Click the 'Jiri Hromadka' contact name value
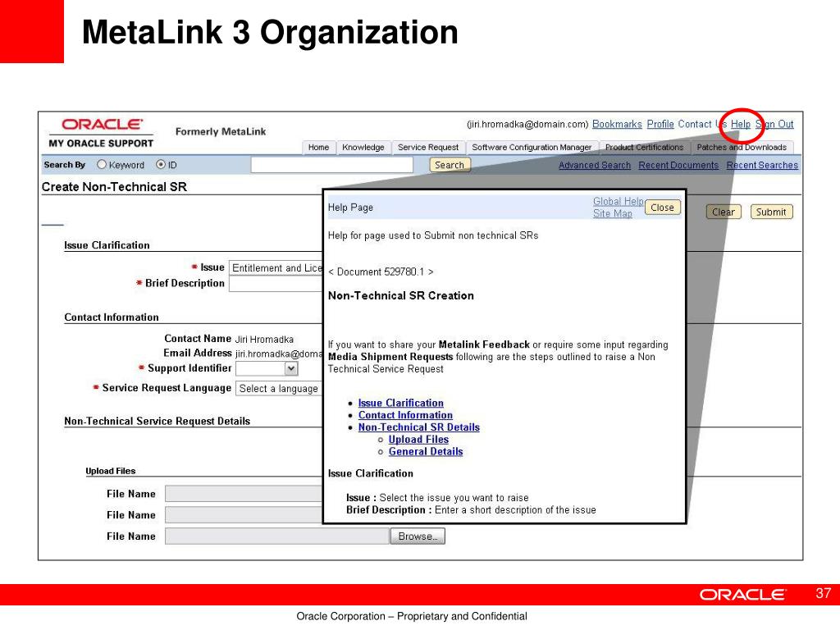This screenshot has width=840, height=630. point(264,340)
